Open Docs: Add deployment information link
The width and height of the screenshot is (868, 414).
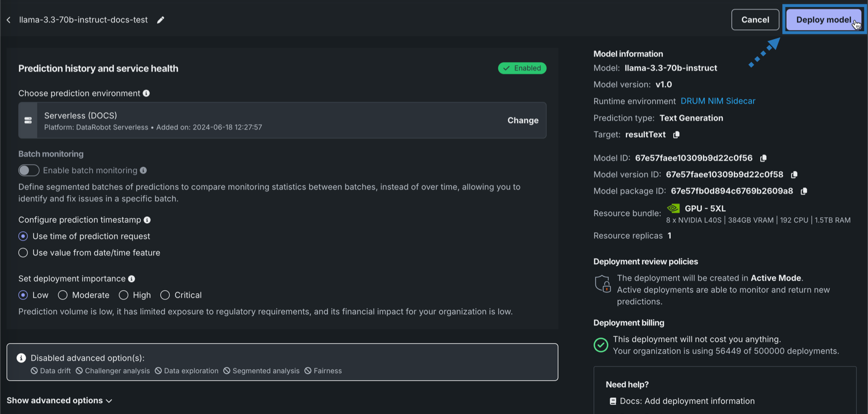[x=686, y=401]
